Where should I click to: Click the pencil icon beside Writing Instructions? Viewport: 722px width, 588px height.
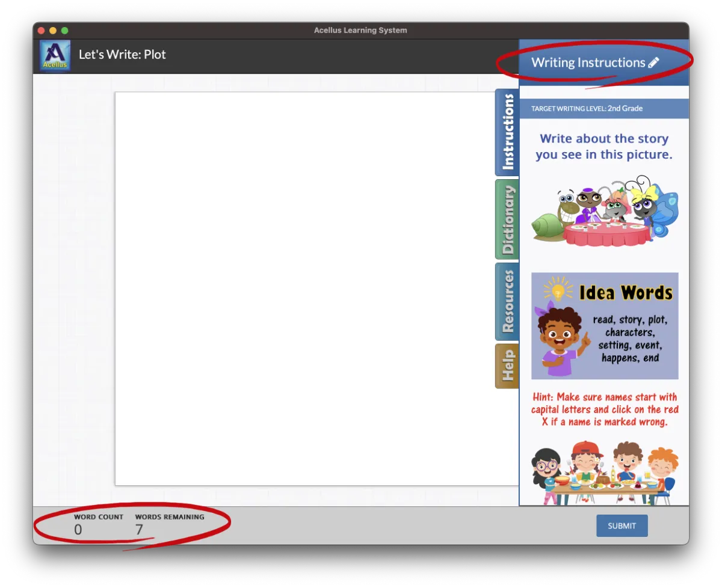pos(655,62)
